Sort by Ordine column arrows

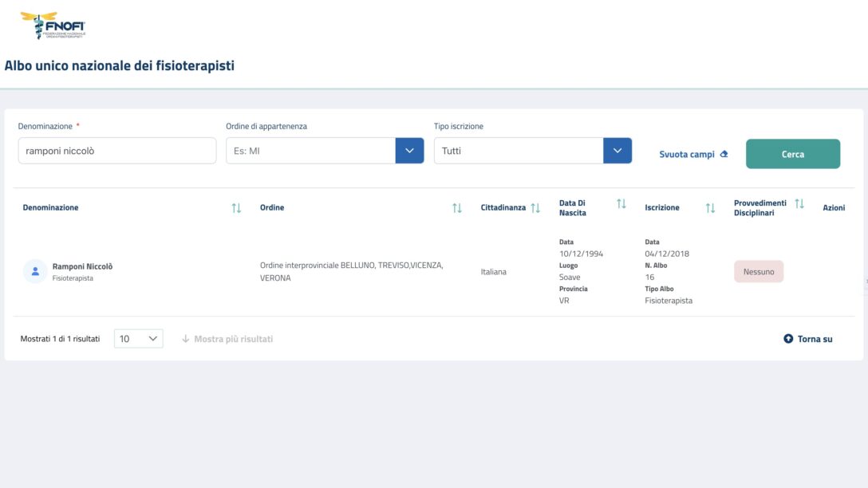(457, 208)
